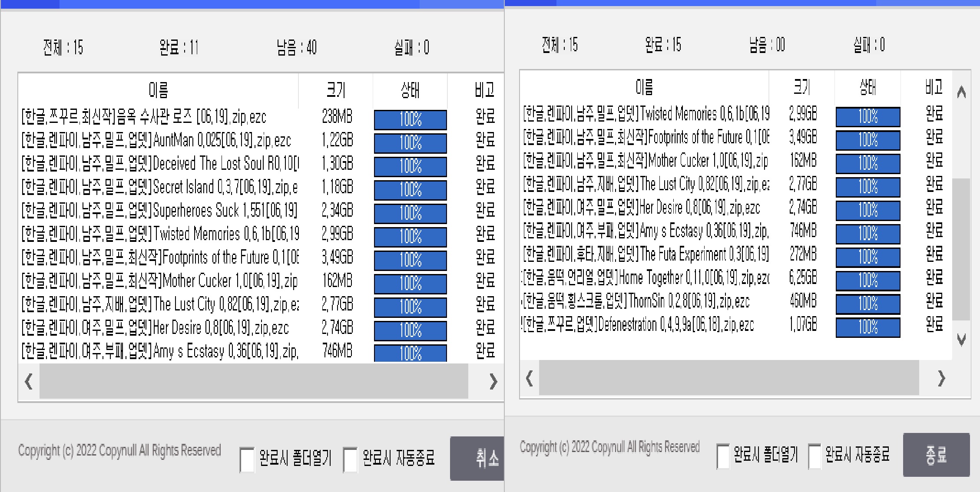This screenshot has width=980, height=492.
Task: Enable '완료시 자동종료' checkbox in left window
Action: click(x=350, y=459)
